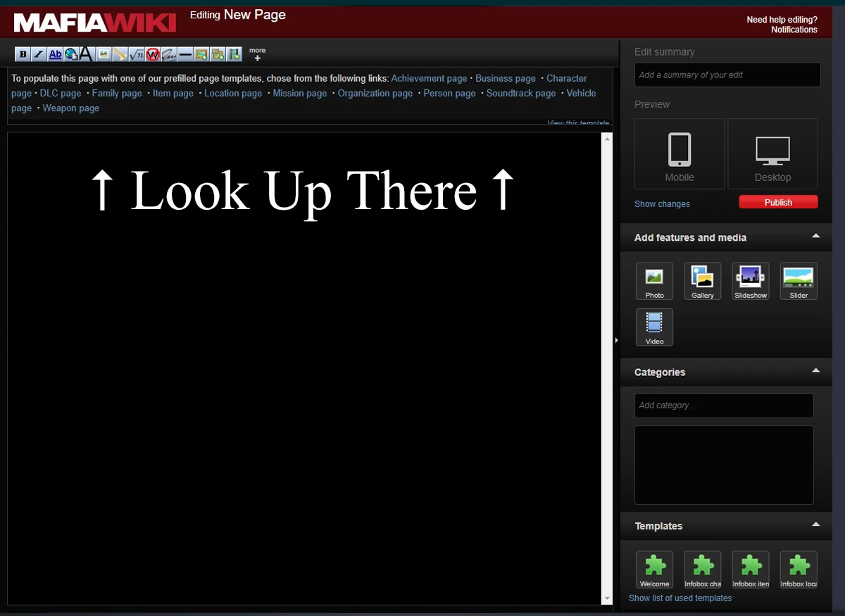Open Need help editing? link
Image resolution: width=845 pixels, height=616 pixels.
(782, 20)
